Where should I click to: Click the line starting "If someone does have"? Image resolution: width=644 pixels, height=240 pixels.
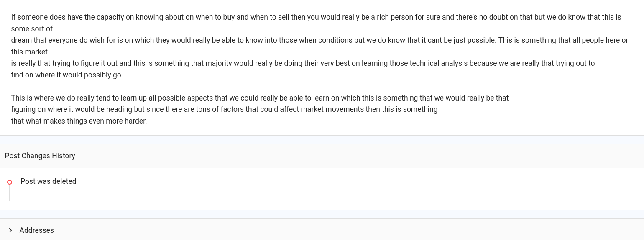(x=316, y=17)
